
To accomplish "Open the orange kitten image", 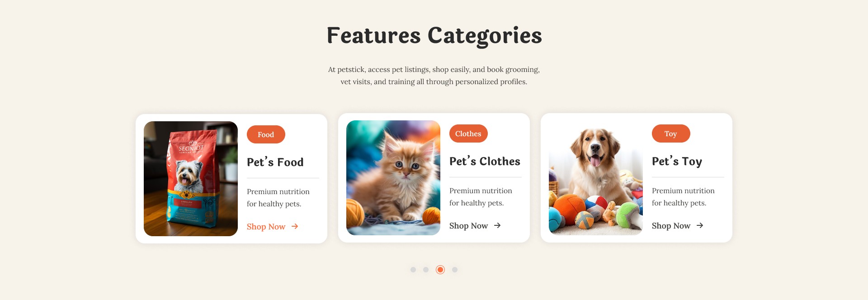I will coord(393,178).
